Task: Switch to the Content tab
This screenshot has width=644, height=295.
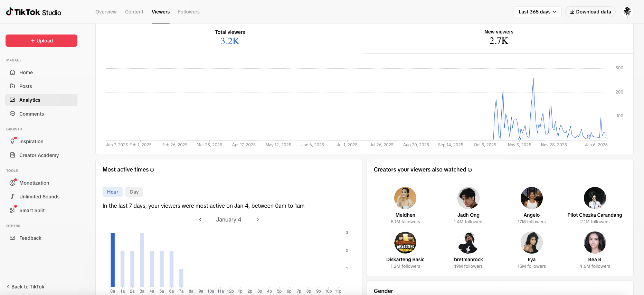Action: pyautogui.click(x=134, y=12)
